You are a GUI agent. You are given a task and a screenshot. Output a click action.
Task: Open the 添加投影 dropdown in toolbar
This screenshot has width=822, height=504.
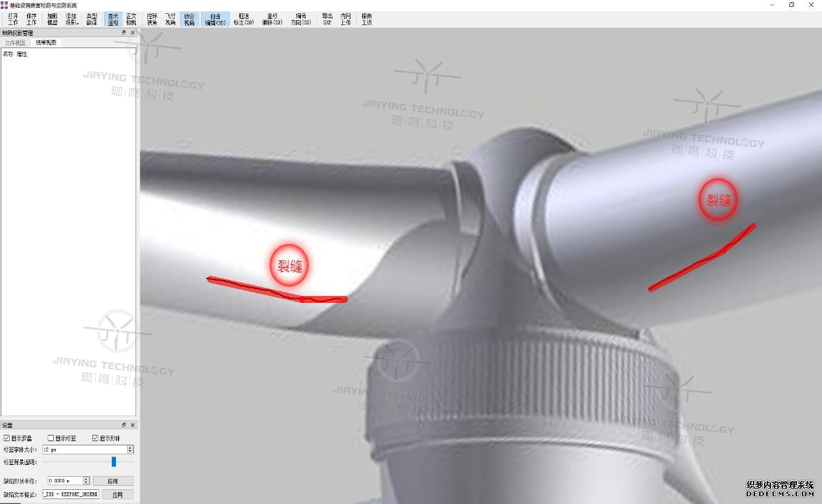point(71,19)
